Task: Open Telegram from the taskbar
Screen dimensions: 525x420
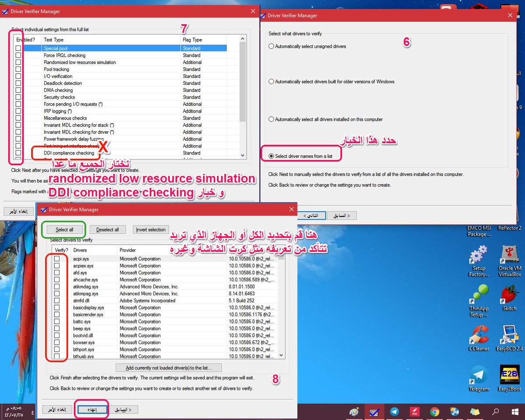Action: click(x=394, y=412)
